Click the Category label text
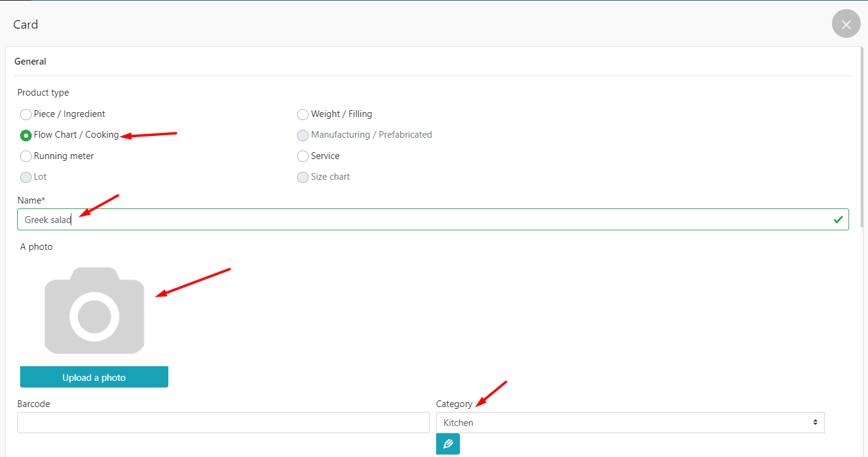 [x=454, y=404]
